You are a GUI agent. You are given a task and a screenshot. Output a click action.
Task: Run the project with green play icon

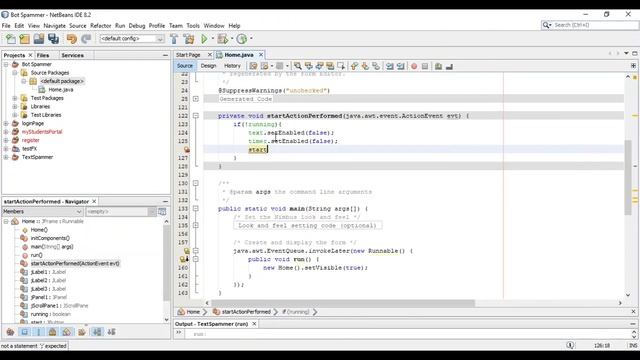point(204,39)
